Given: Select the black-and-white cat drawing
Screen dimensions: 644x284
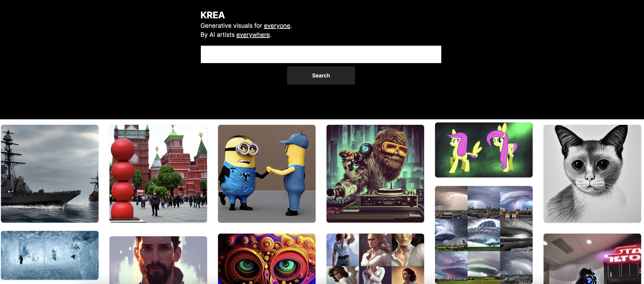Looking at the screenshot, I should [x=592, y=174].
